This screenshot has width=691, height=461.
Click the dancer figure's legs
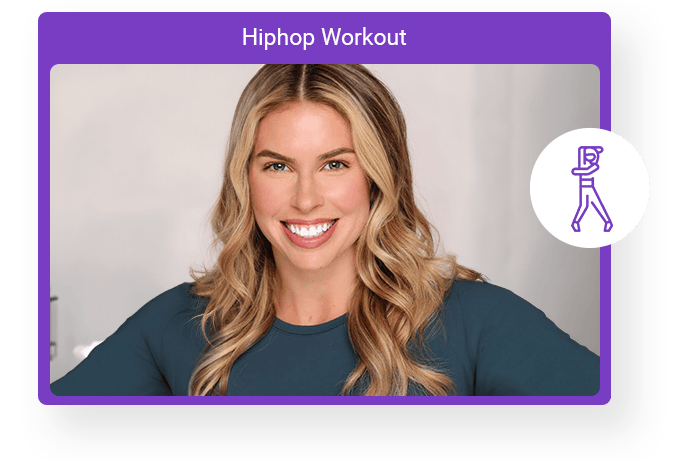click(x=590, y=212)
